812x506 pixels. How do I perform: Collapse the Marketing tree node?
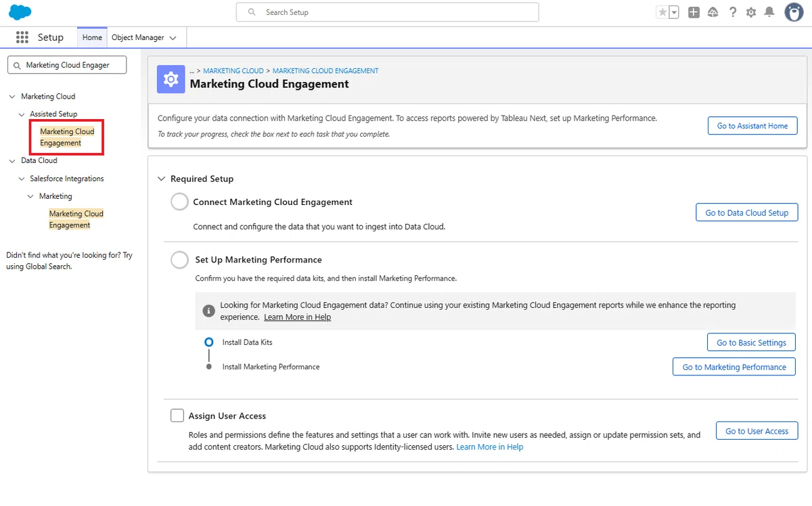tap(30, 196)
